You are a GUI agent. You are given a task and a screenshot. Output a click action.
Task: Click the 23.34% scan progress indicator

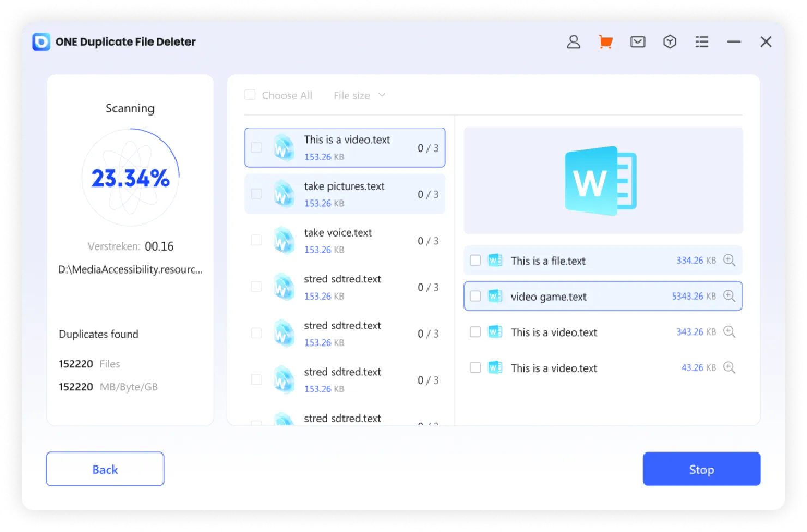click(130, 178)
